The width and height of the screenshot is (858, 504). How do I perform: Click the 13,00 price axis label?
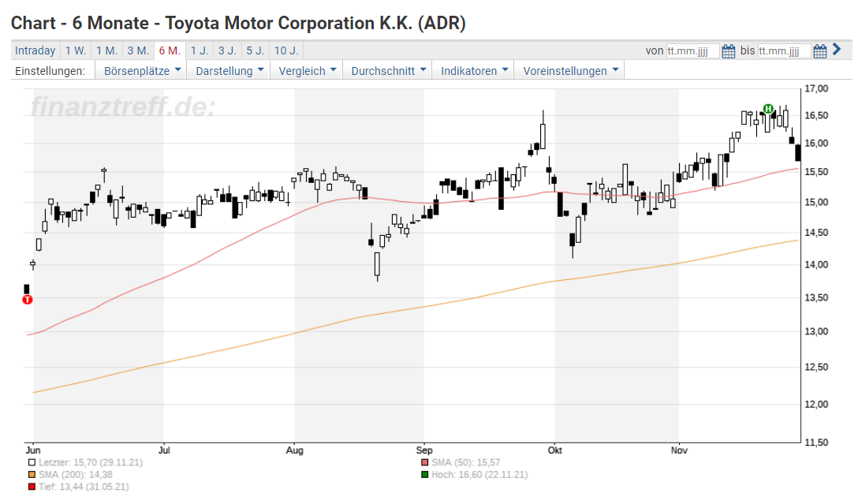[816, 331]
